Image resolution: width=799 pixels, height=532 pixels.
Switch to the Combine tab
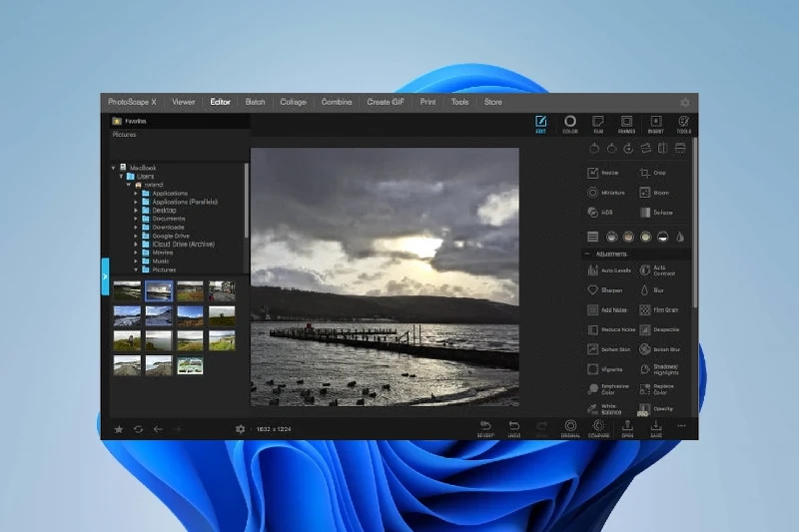(x=337, y=102)
